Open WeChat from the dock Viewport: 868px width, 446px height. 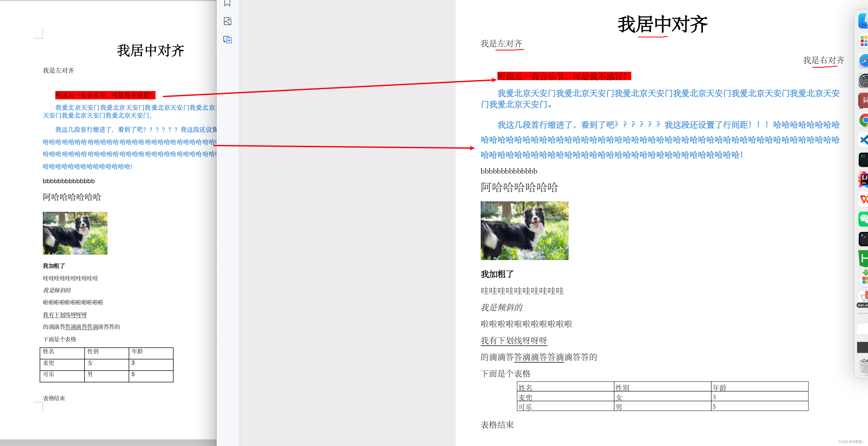[x=863, y=219]
